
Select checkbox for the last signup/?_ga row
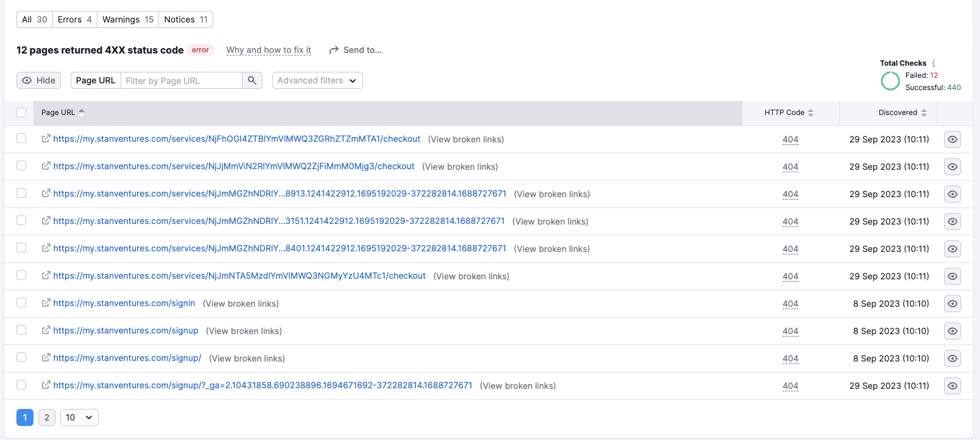[21, 385]
